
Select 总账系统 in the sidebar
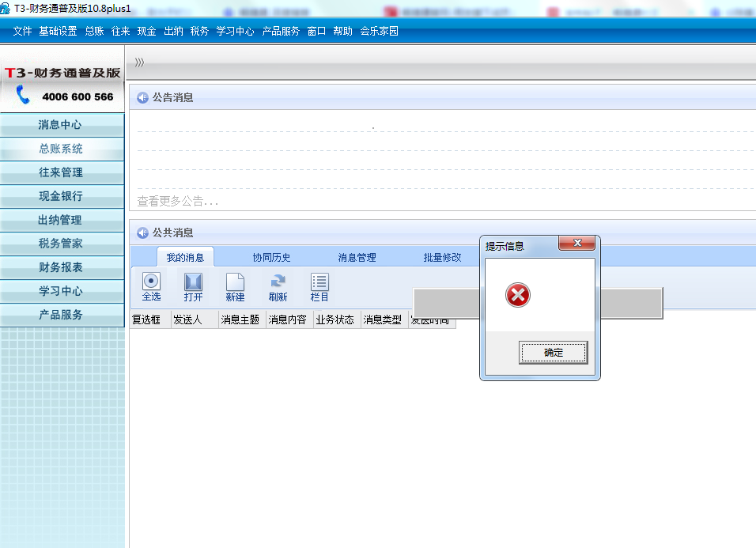pyautogui.click(x=62, y=149)
